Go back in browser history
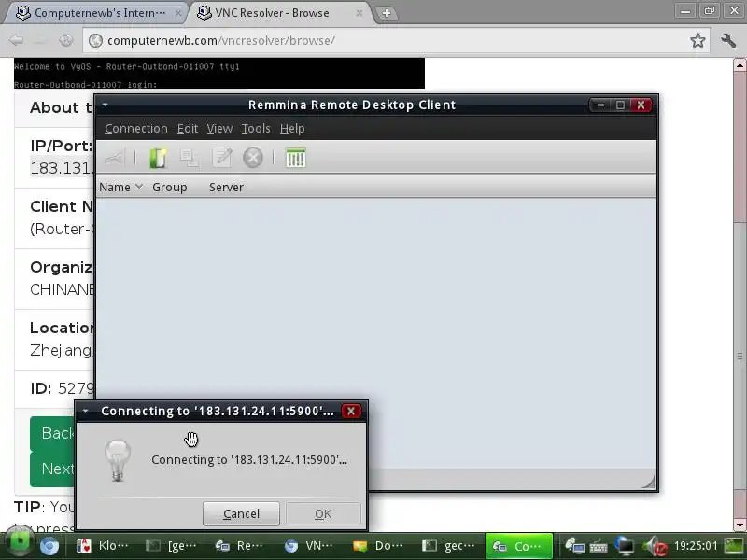The width and height of the screenshot is (747, 560). [16, 40]
